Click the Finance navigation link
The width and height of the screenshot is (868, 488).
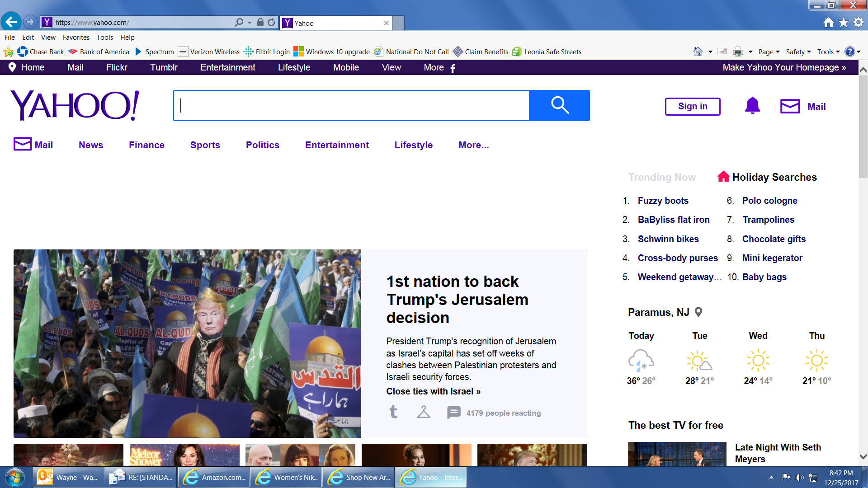pos(146,145)
